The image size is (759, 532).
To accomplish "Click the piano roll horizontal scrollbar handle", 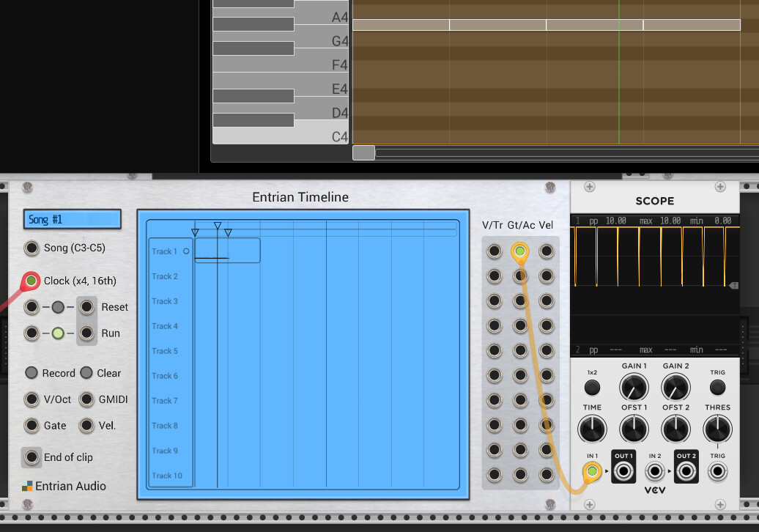I will point(363,153).
